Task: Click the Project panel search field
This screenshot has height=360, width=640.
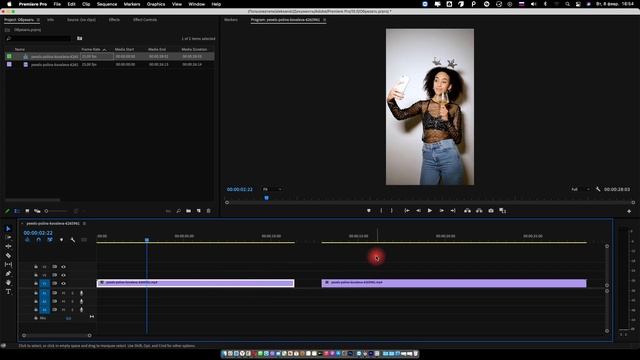Action: (x=38, y=38)
